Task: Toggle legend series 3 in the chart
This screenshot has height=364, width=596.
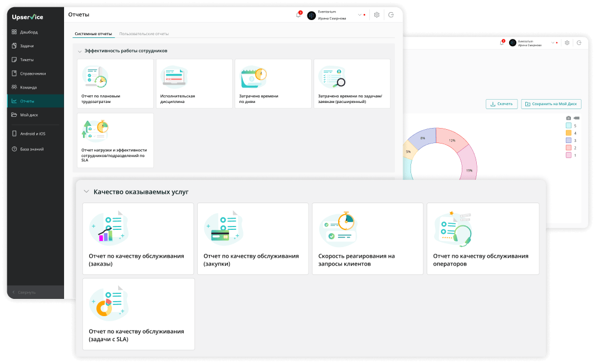Action: 568,140
